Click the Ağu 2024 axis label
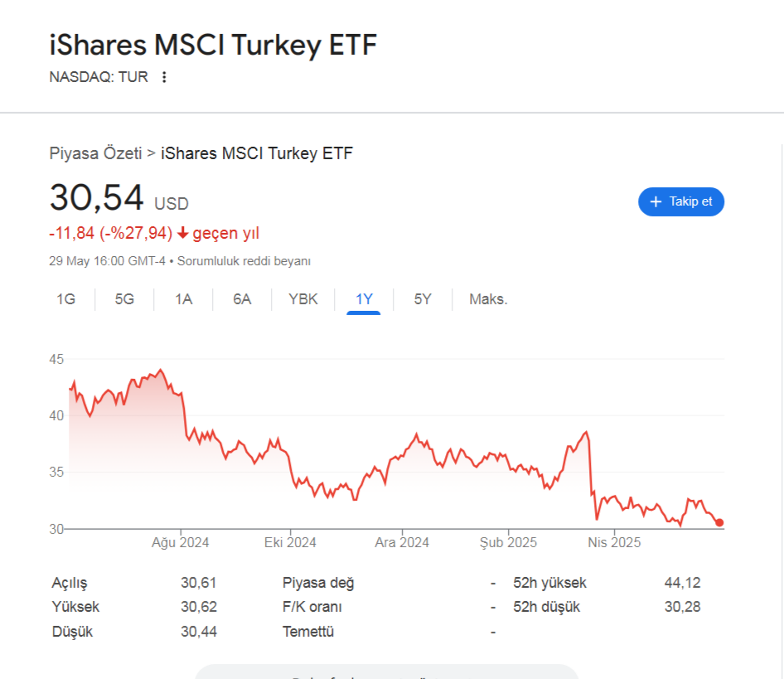Viewport: 784px width, 679px height. pyautogui.click(x=181, y=542)
